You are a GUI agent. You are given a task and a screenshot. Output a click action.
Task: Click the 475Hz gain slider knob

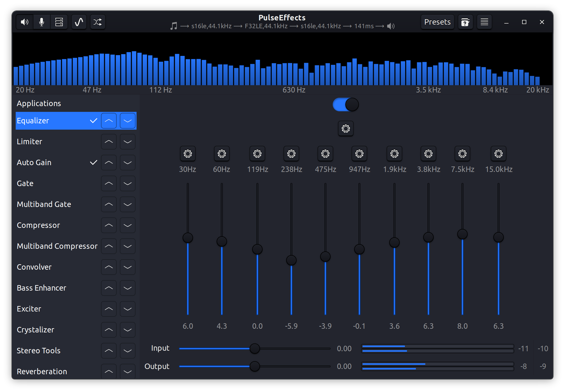(325, 257)
